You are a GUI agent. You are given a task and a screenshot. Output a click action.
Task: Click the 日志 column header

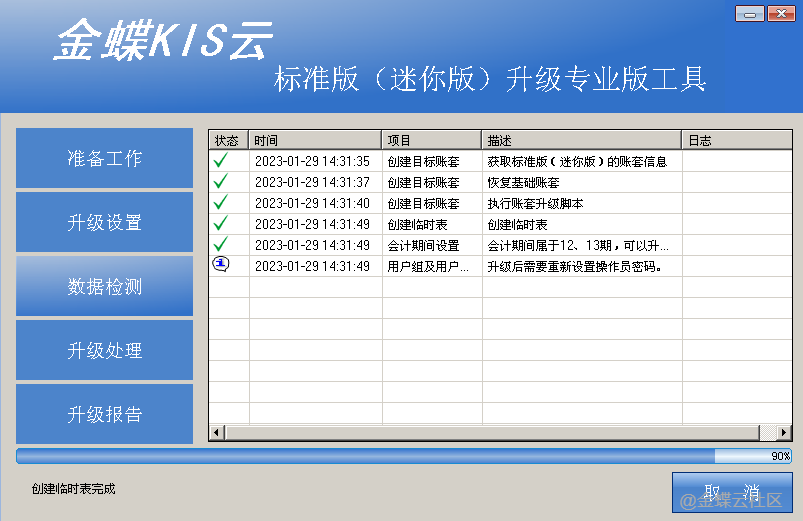coord(736,141)
